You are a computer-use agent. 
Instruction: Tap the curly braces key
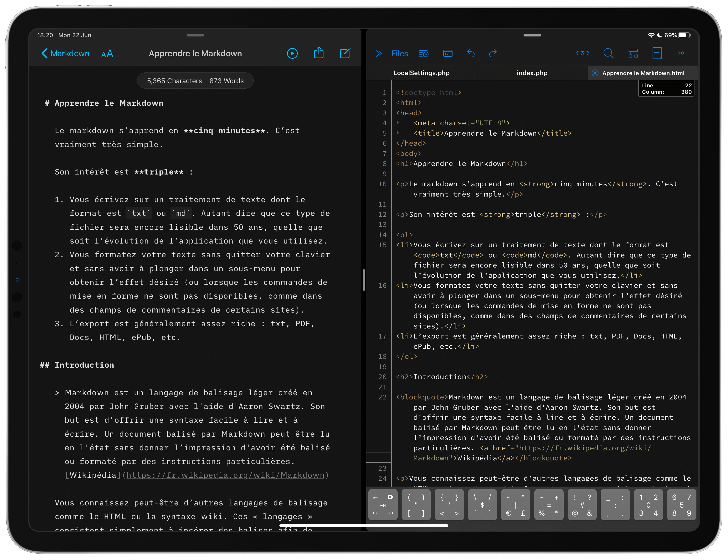point(449,505)
